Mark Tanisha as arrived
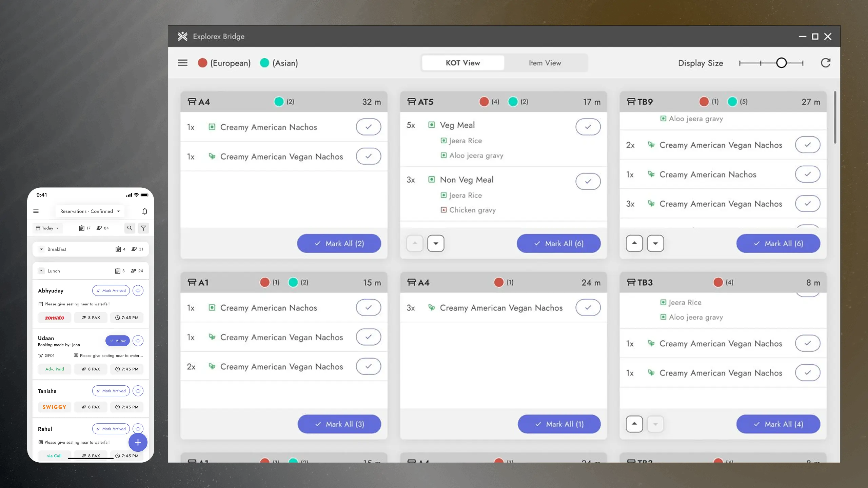This screenshot has width=868, height=488. (x=111, y=391)
